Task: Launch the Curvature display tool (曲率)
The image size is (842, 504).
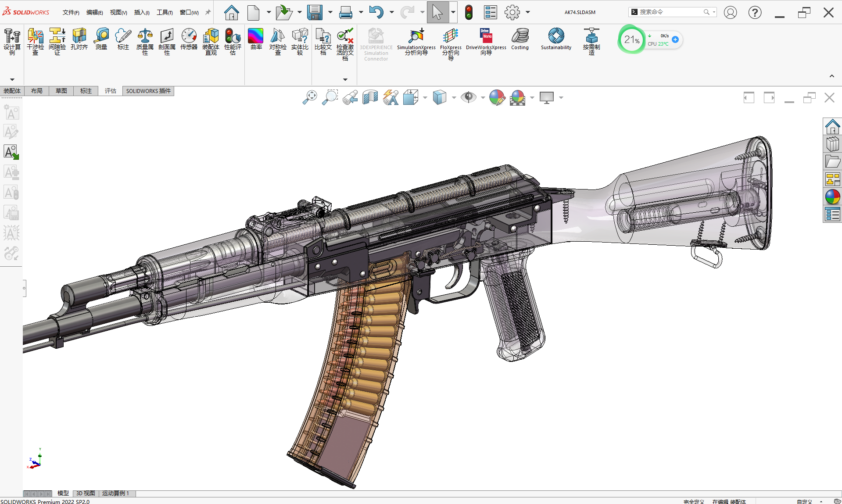Action: pyautogui.click(x=256, y=39)
